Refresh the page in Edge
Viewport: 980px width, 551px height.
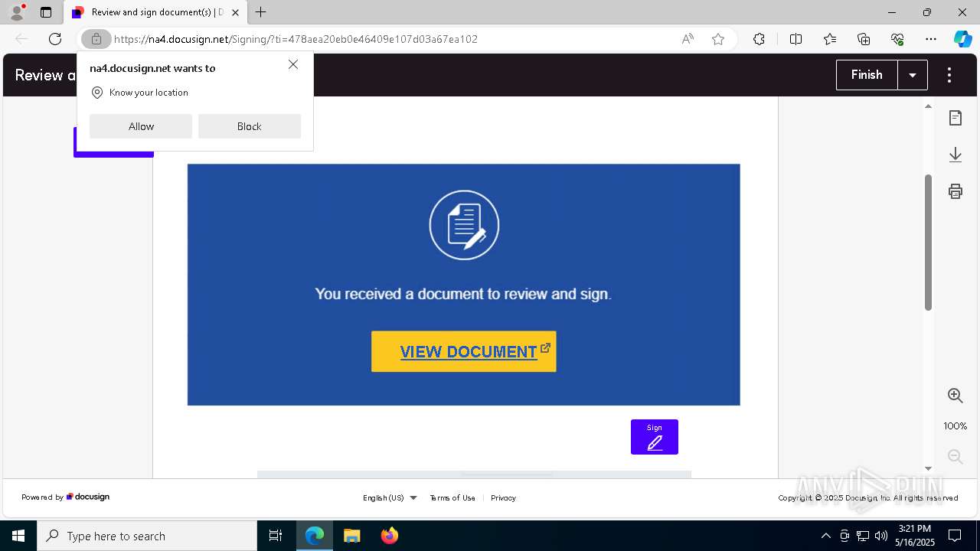(55, 39)
